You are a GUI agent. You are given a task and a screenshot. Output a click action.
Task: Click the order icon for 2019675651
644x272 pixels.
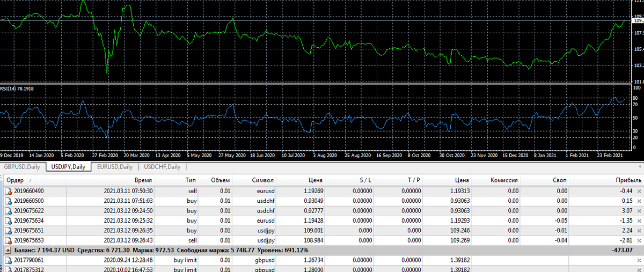click(x=8, y=231)
